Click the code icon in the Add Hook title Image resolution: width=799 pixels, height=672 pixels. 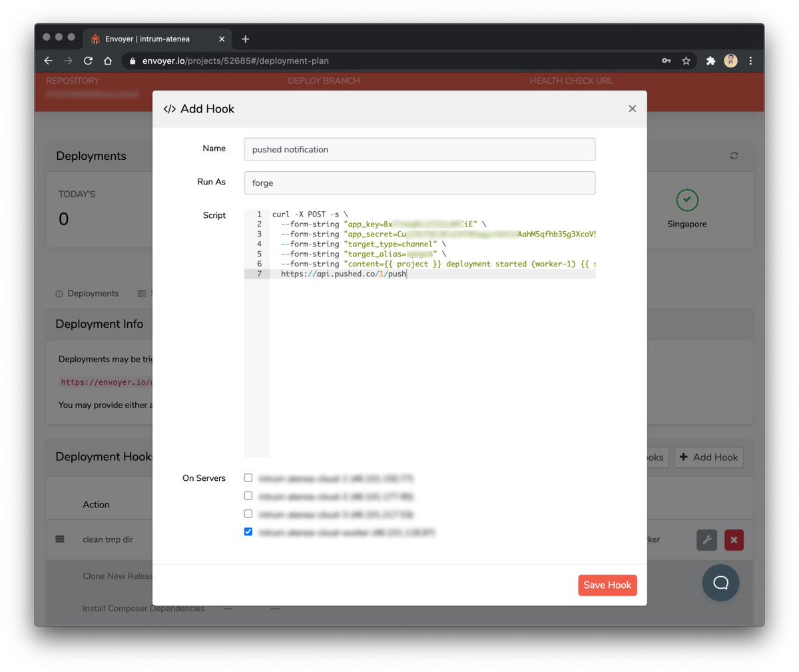point(169,109)
